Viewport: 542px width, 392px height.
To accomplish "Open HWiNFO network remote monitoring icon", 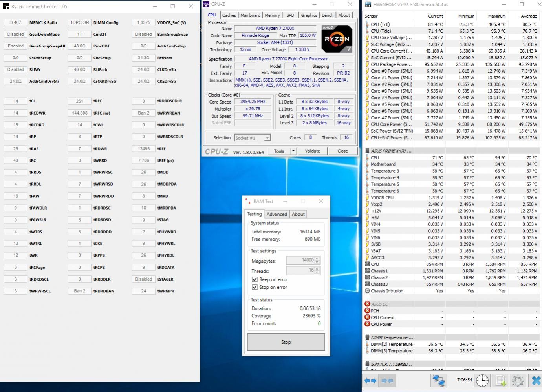I will [438, 380].
